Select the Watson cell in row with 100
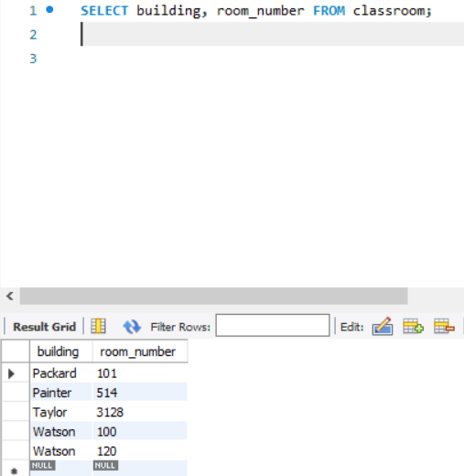The height and width of the screenshot is (476, 464). 61,431
